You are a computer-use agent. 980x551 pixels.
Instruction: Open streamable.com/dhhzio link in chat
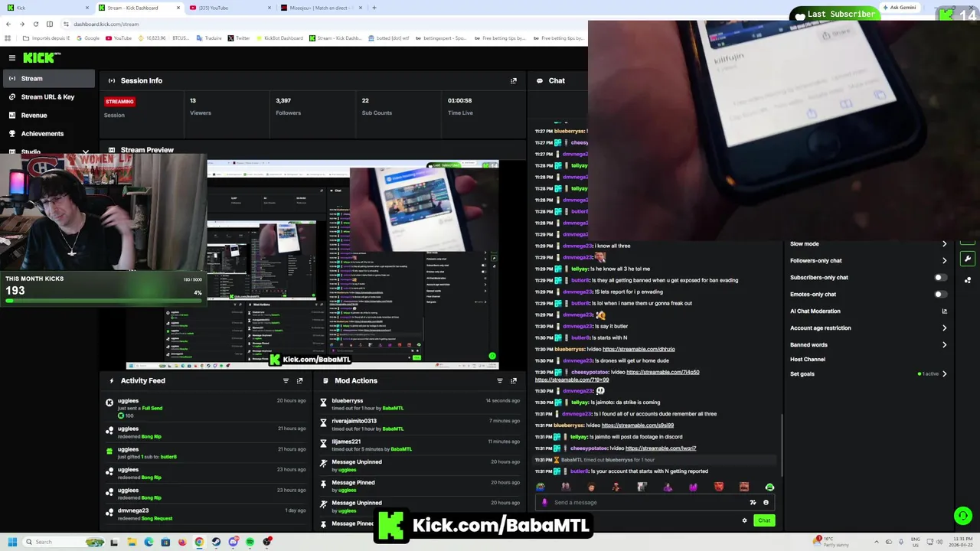[x=639, y=349]
